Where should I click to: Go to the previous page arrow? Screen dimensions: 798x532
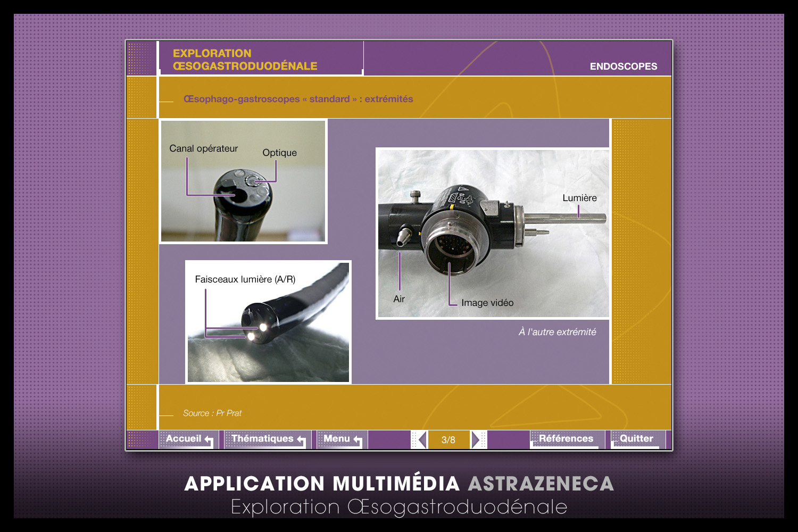[421, 440]
